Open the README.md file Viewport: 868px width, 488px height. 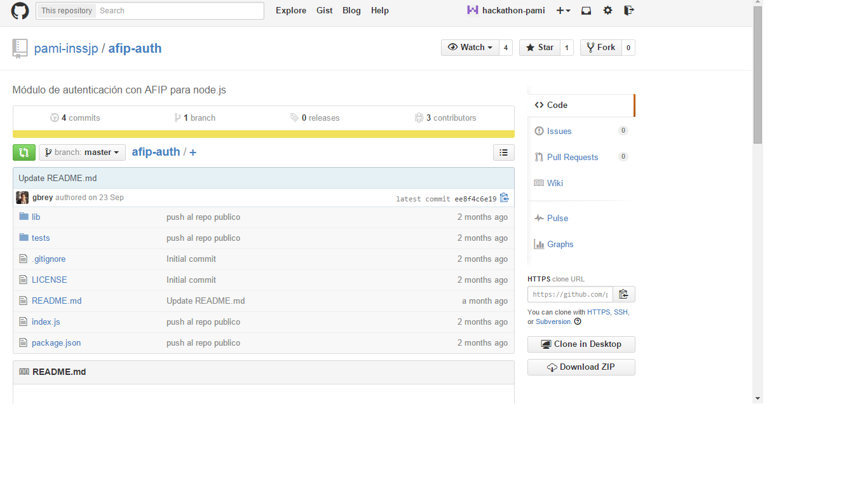[57, 301]
